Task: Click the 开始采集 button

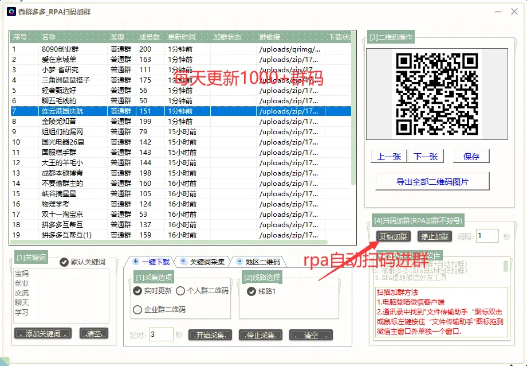Action: [x=210, y=335]
